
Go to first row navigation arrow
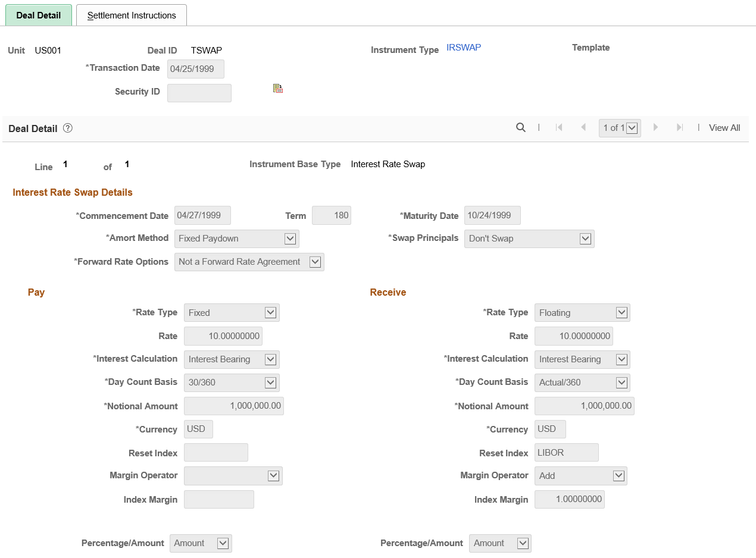point(559,127)
